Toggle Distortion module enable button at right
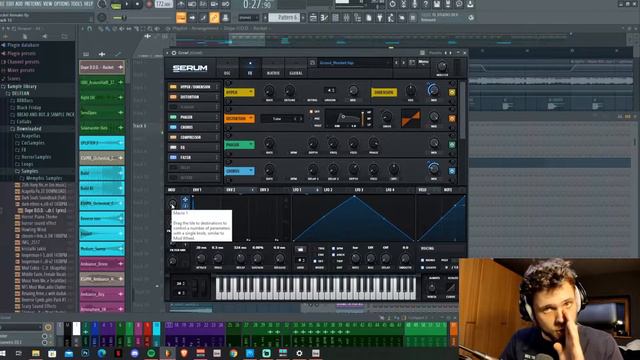This screenshot has height=360, width=640. tap(452, 118)
